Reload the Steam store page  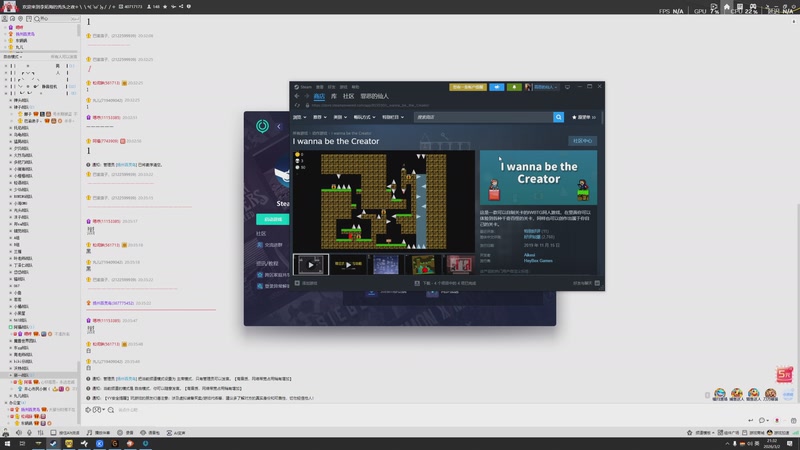(x=297, y=106)
